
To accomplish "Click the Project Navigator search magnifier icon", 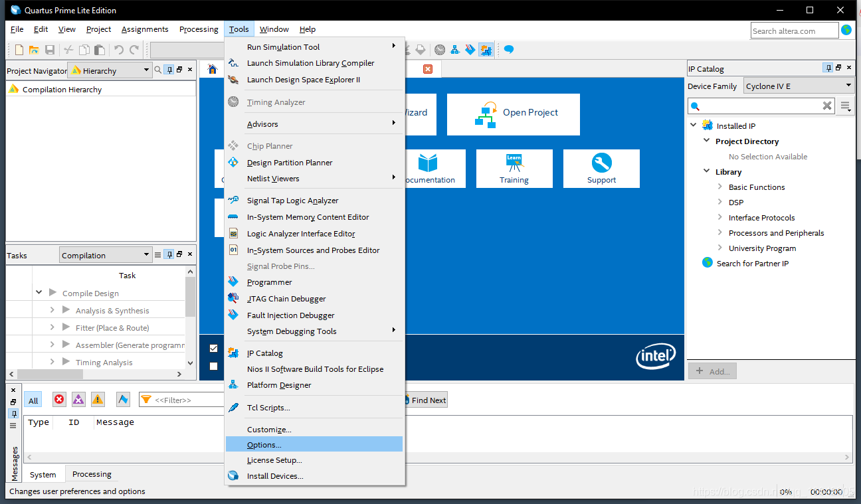I will pos(158,70).
